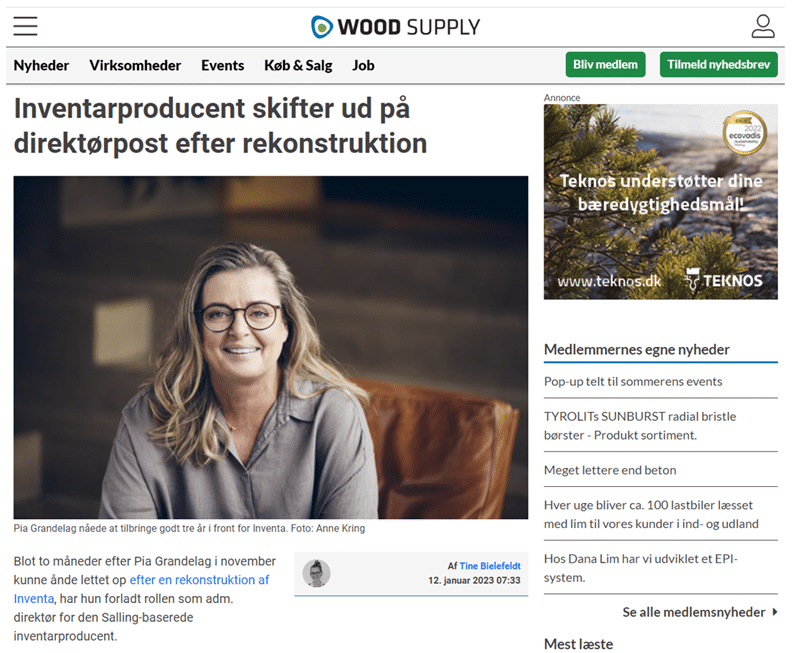Open author link Tine Bielefeldt
Screen dimensions: 803x653
490,566
